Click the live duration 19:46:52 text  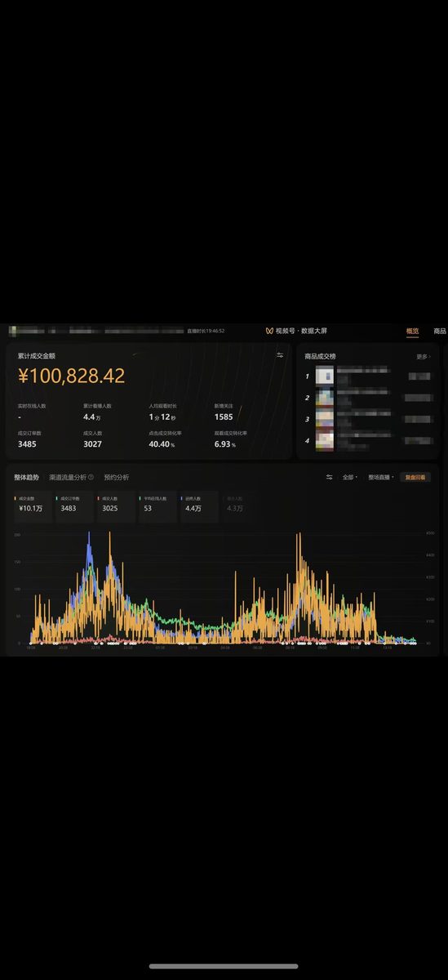(206, 331)
